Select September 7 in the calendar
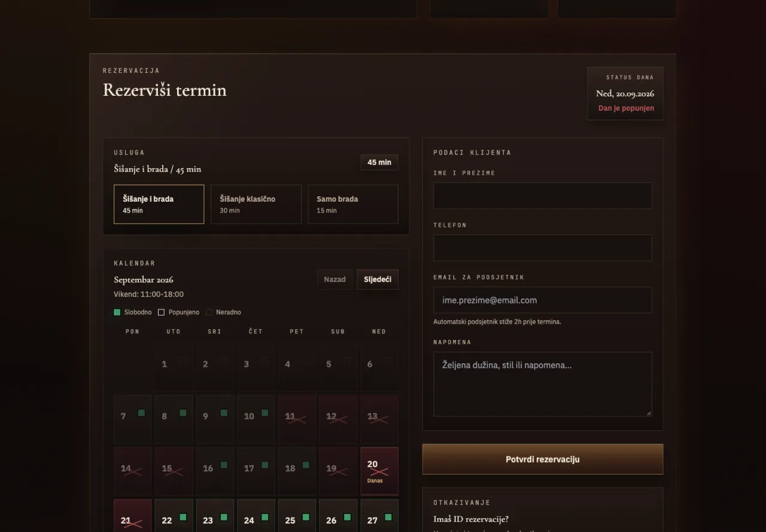The height and width of the screenshot is (532, 766). click(133, 419)
